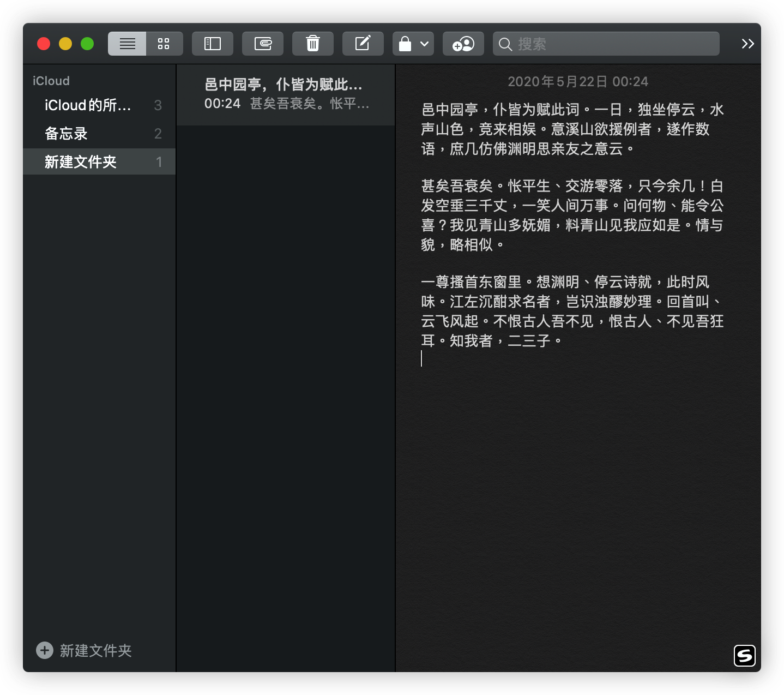The width and height of the screenshot is (784, 695).
Task: Toggle the folders sidebar
Action: 212,44
